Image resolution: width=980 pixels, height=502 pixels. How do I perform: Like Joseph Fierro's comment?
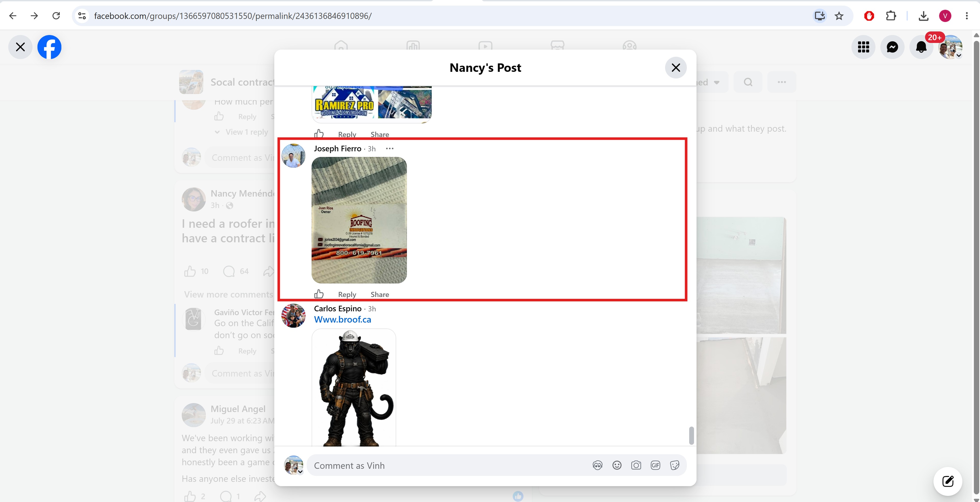coord(319,294)
